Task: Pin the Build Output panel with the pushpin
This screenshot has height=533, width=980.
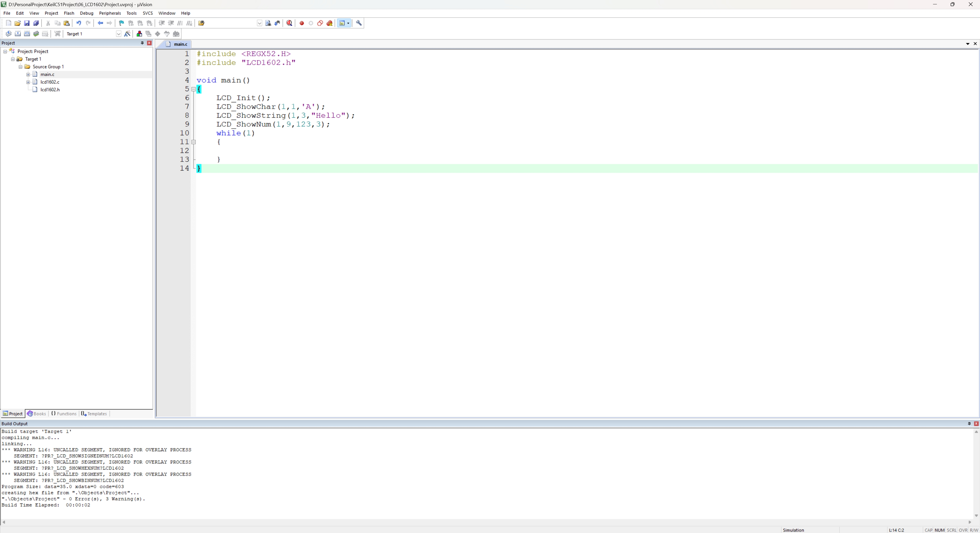Action: tap(969, 423)
